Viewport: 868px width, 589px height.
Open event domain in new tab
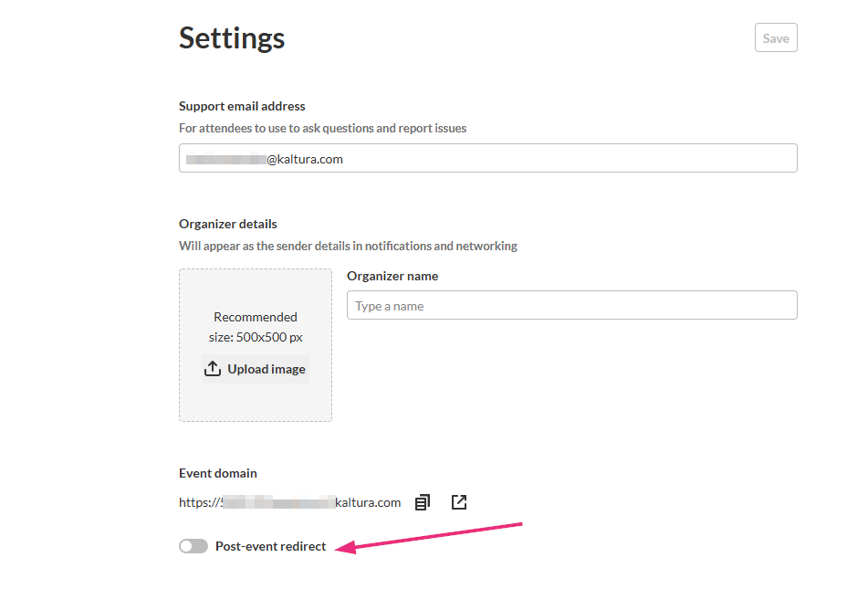click(x=459, y=502)
